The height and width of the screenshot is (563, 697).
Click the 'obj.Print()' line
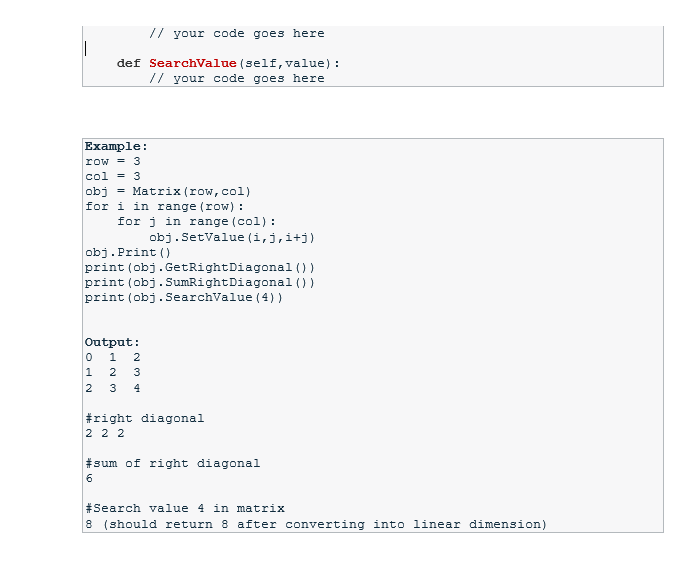(x=128, y=252)
